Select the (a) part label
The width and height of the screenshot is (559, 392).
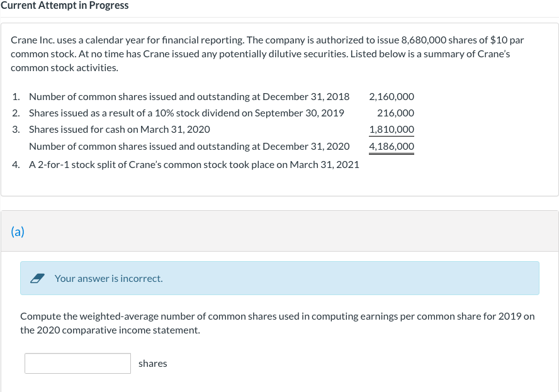pos(18,232)
